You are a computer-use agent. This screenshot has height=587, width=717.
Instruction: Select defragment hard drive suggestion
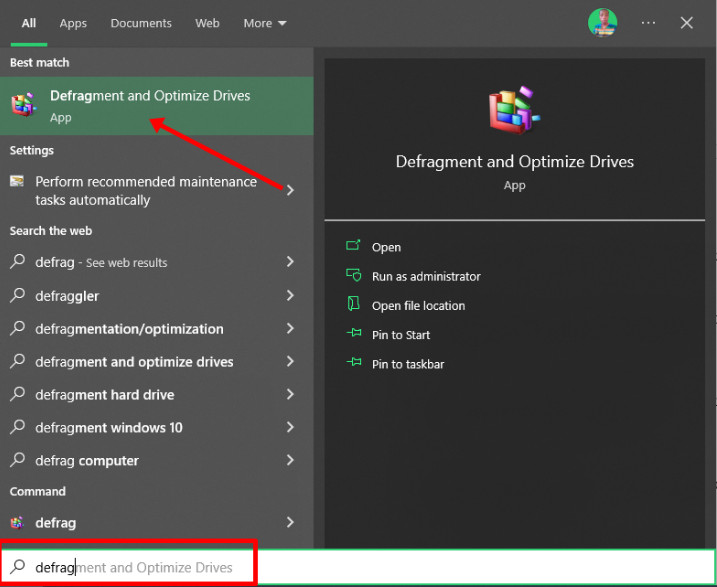coord(105,395)
